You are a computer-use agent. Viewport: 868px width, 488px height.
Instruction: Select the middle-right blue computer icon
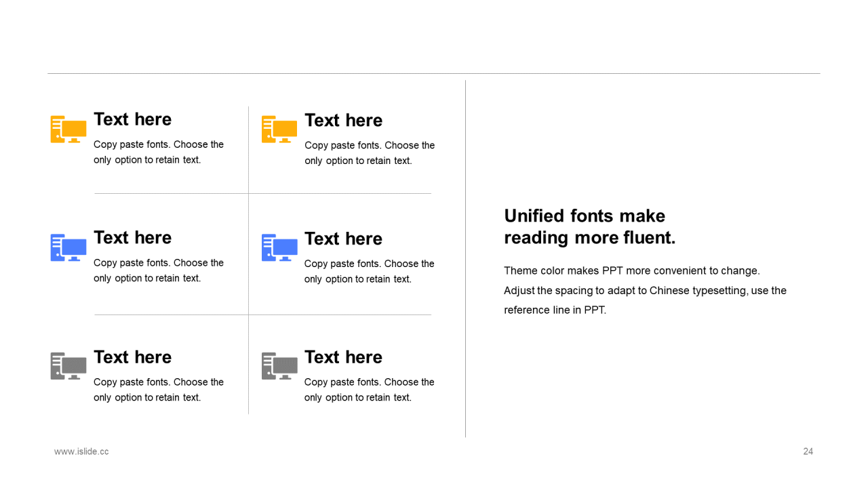pyautogui.click(x=279, y=248)
